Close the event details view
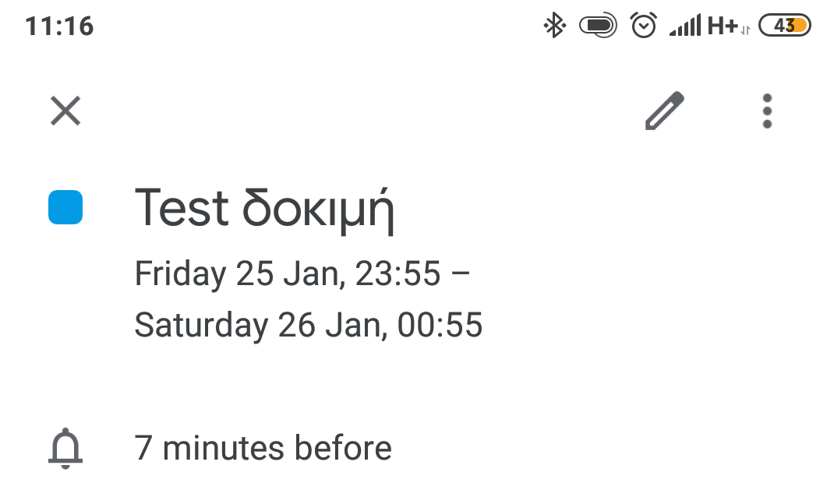 pos(65,111)
